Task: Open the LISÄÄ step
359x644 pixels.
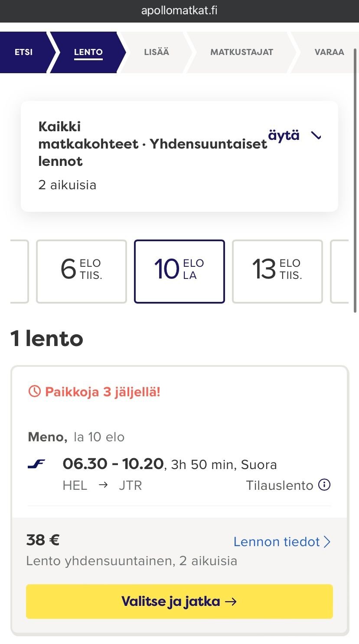Action: tap(157, 52)
